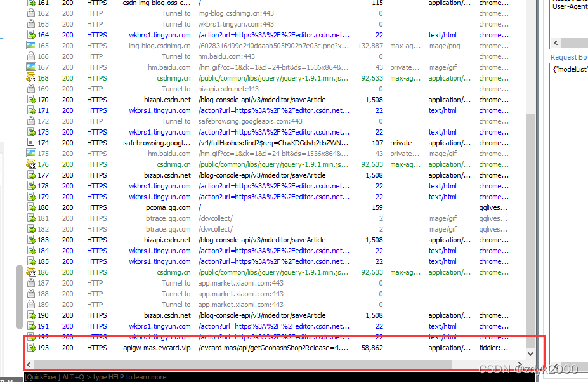
Task: Click the image icon of session 165
Action: (31, 46)
